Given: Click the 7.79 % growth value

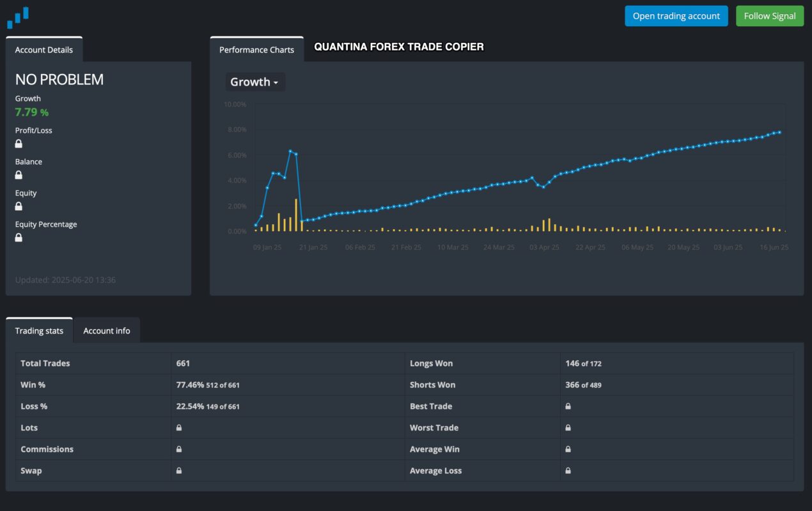Looking at the screenshot, I should (x=32, y=112).
